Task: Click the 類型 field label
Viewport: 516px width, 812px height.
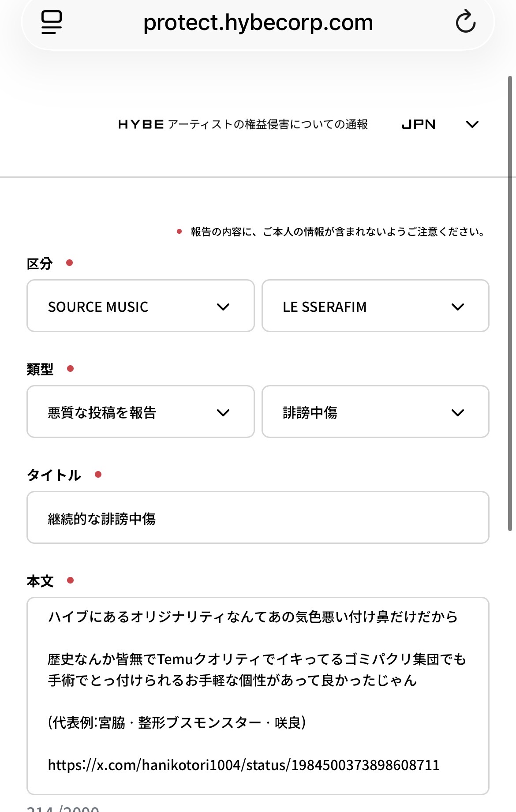Action: [x=40, y=369]
